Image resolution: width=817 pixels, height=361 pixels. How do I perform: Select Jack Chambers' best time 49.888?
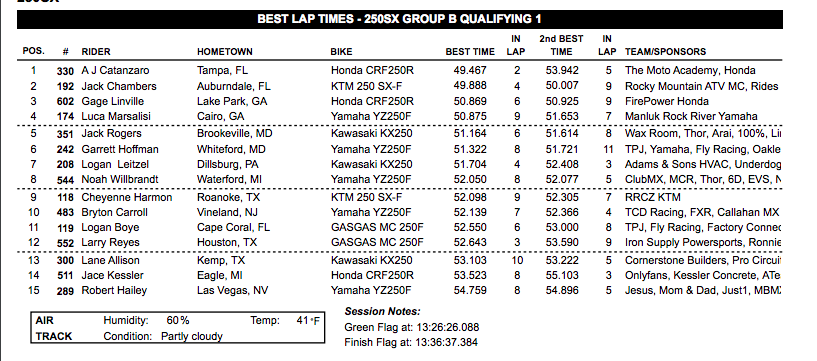click(470, 86)
